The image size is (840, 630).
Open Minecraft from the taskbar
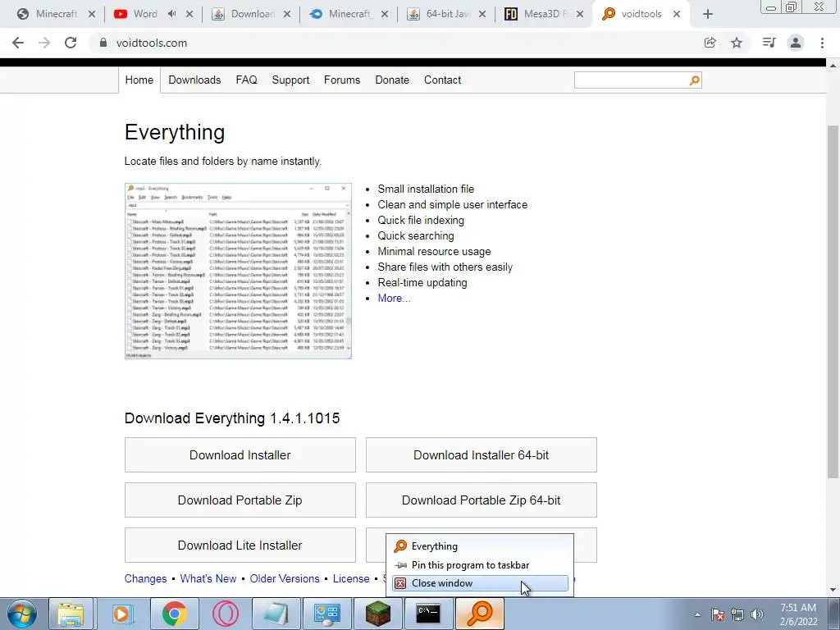[x=377, y=614]
